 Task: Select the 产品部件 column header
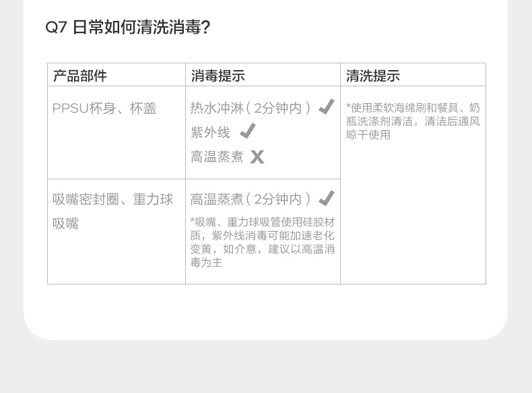point(80,75)
